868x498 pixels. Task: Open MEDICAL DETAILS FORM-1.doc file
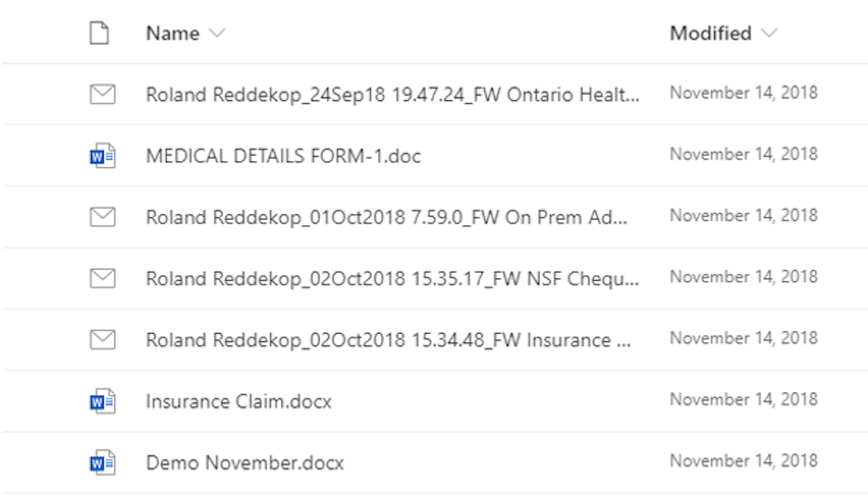click(x=283, y=156)
